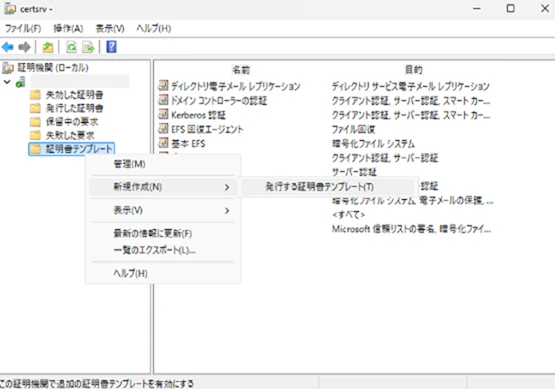Select 証明書テンプレート in the tree
This screenshot has height=389, width=555.
coord(79,149)
